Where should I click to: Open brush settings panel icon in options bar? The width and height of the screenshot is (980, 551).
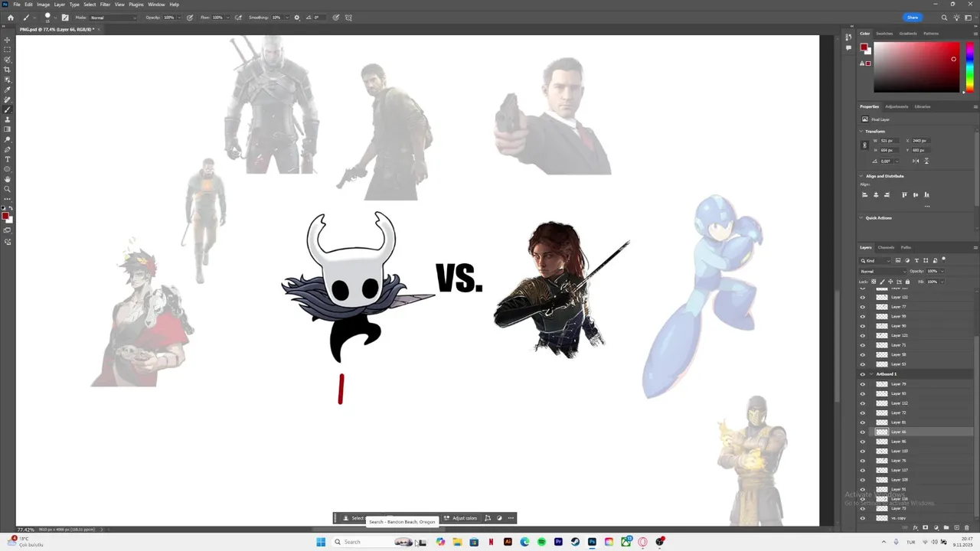pyautogui.click(x=65, y=18)
